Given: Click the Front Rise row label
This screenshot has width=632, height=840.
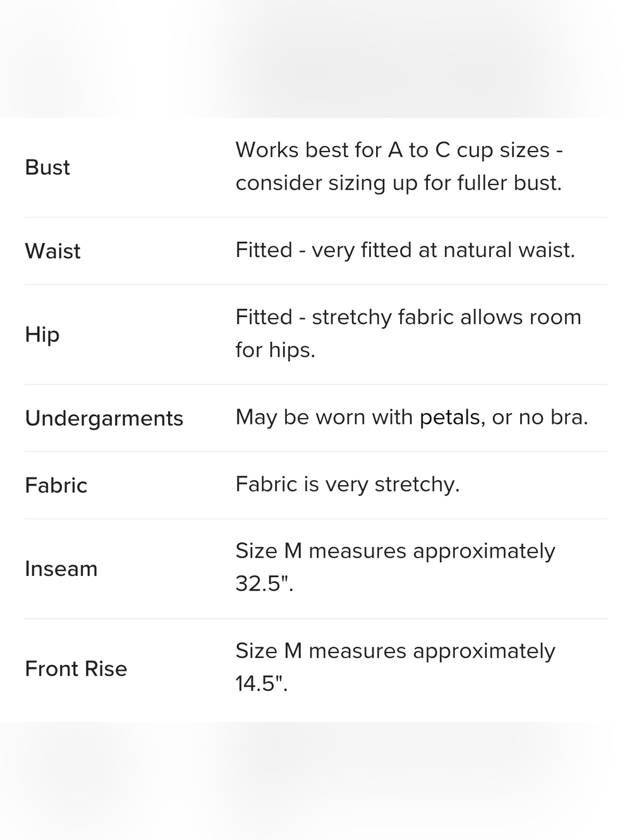Looking at the screenshot, I should 76,668.
